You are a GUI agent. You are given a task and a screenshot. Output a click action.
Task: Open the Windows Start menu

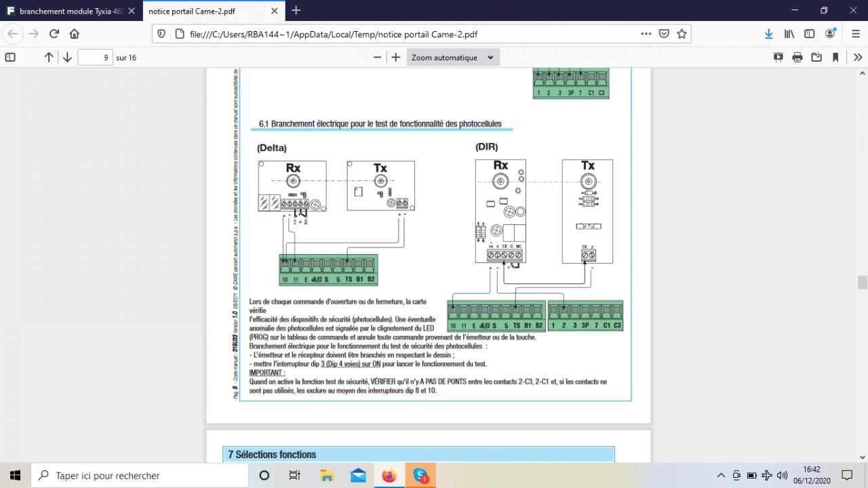pos(16,475)
